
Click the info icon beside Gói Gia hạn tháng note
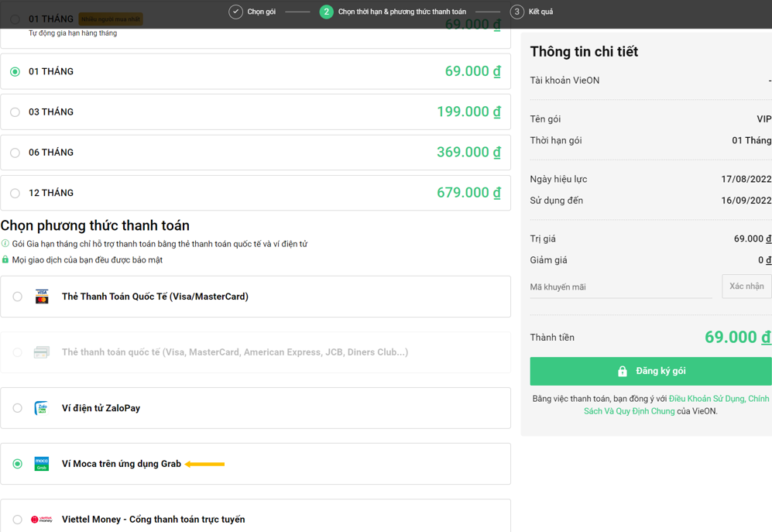pos(5,243)
